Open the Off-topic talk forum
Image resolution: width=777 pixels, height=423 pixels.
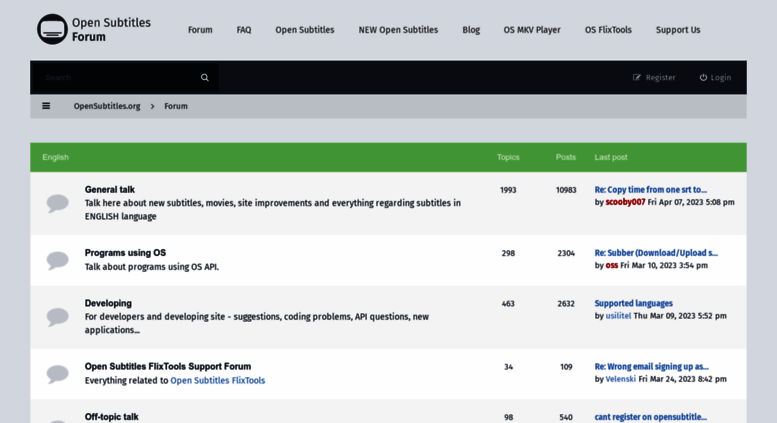111,417
